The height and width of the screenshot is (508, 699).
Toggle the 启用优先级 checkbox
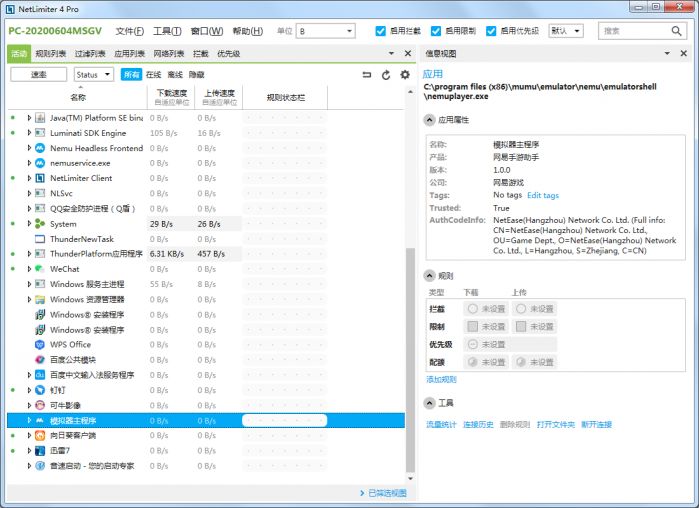(491, 31)
